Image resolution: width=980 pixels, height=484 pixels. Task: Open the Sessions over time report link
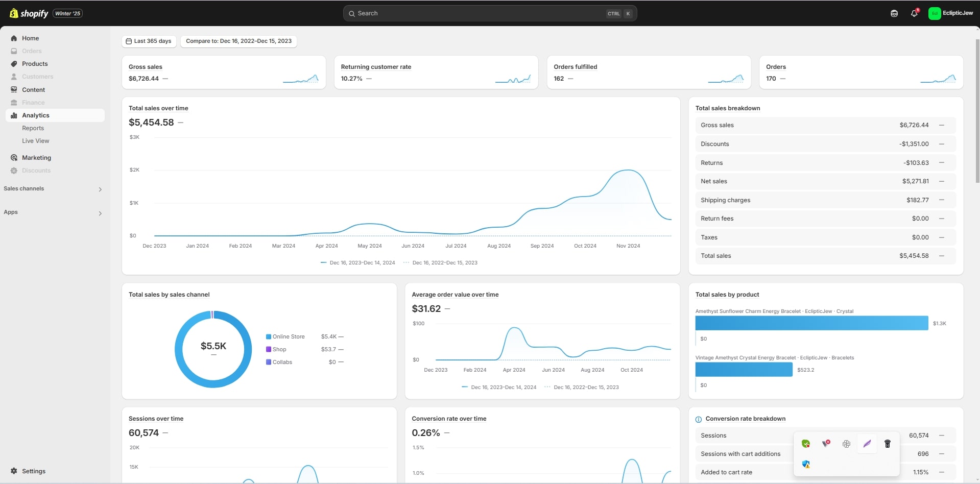pyautogui.click(x=156, y=419)
